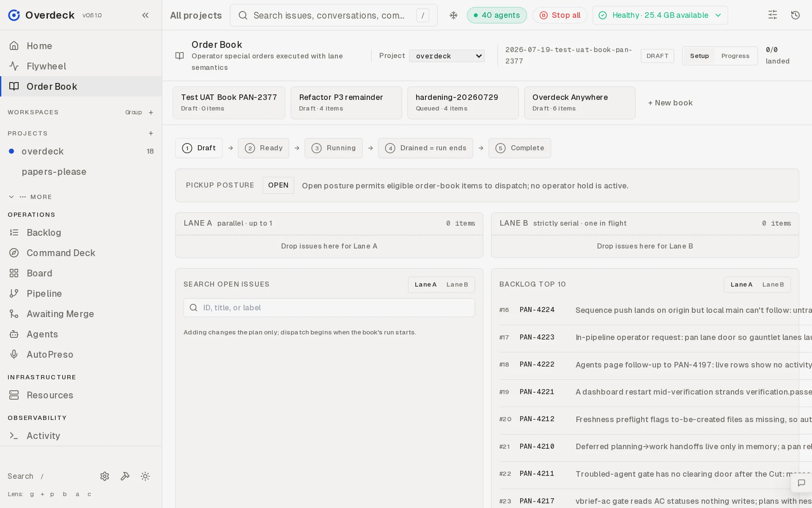Click the DRAFT status badge
The image size is (812, 508).
(657, 56)
